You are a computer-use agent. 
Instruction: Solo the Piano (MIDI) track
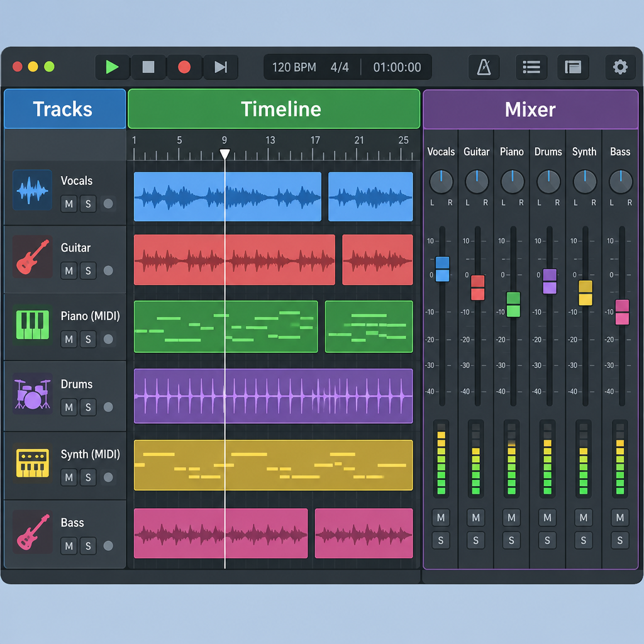click(x=88, y=339)
